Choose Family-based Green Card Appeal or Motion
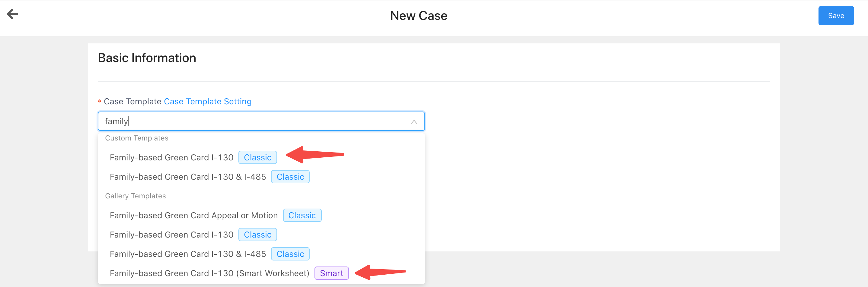Screen dimensions: 868x287 [x=261, y=215]
